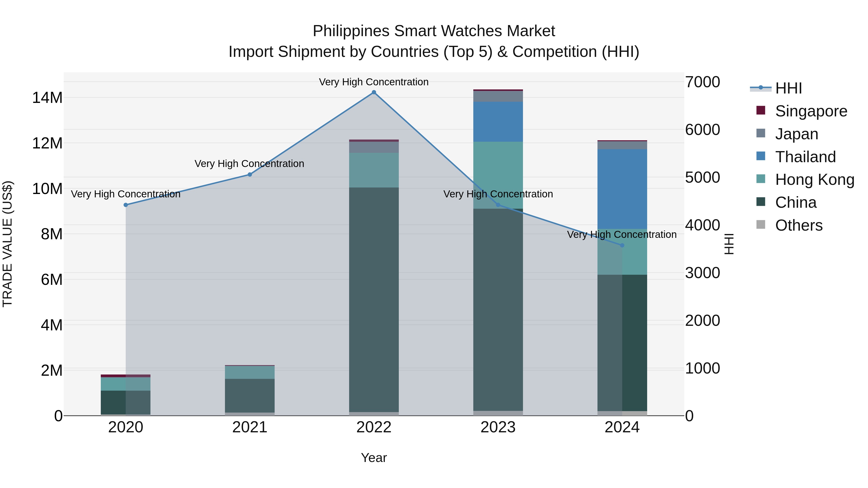868x488 pixels.
Task: Toggle the China legend entry
Action: 786,202
